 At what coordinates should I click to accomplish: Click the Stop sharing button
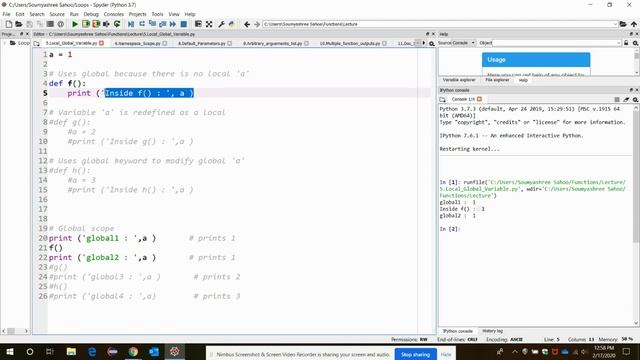[415, 354]
